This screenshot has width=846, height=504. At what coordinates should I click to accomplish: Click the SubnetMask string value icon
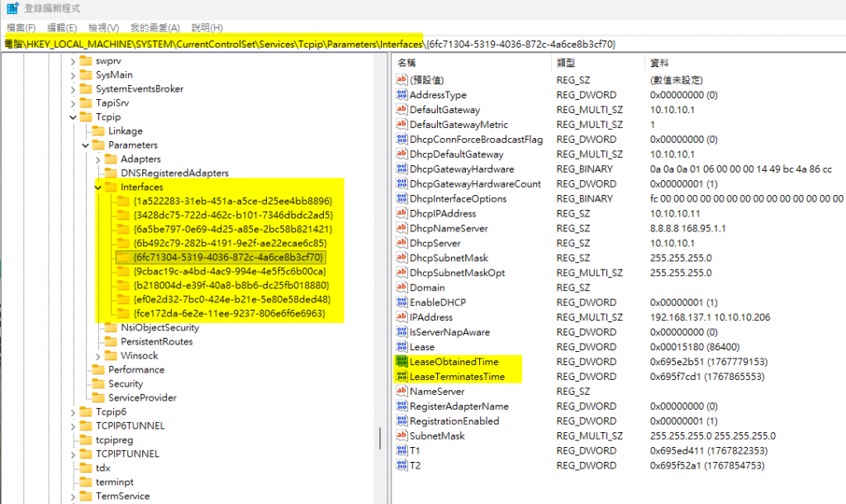point(402,436)
